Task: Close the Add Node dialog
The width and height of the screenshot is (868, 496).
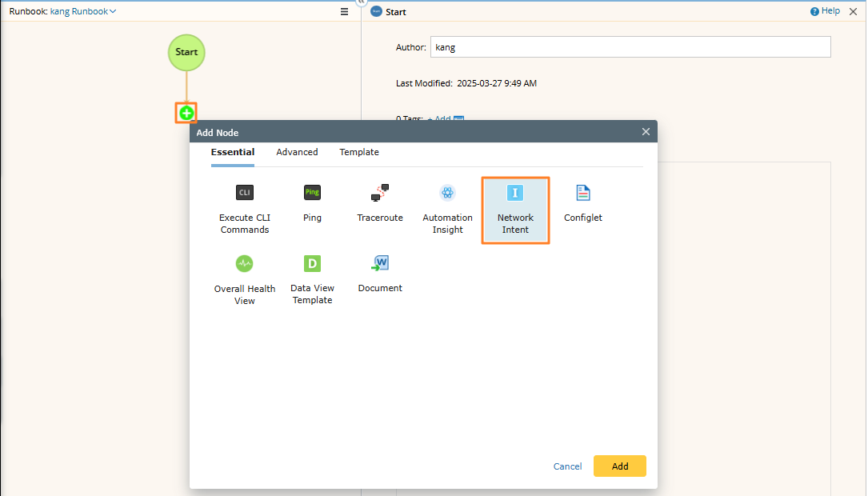Action: point(646,132)
